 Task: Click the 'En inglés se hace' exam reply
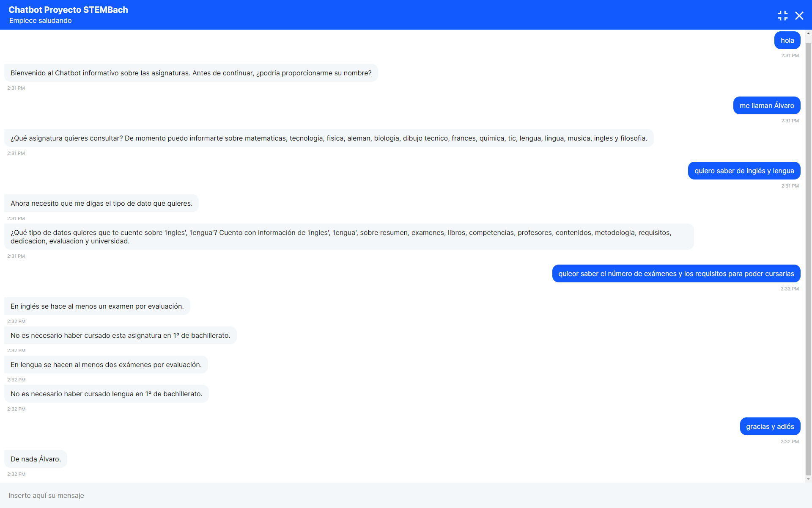pos(97,306)
